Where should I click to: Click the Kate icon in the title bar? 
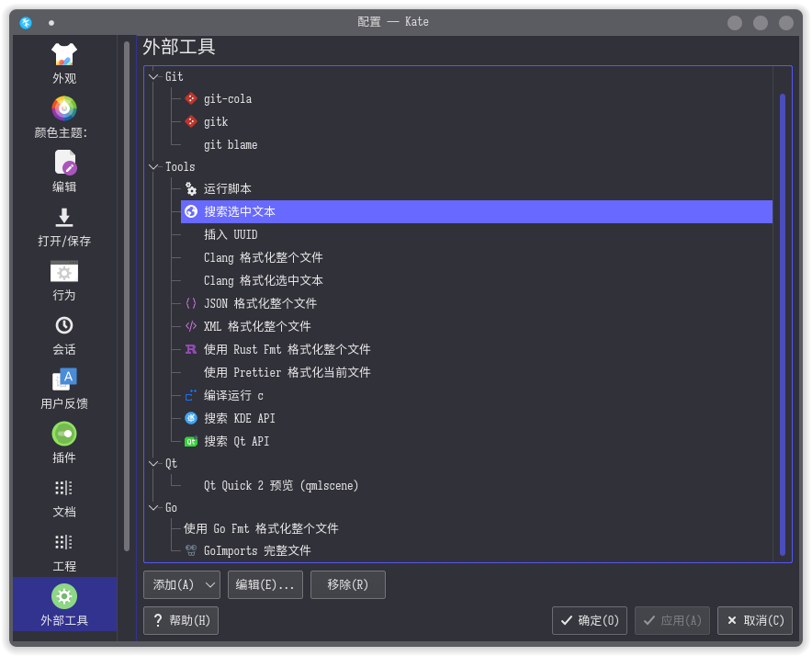26,23
